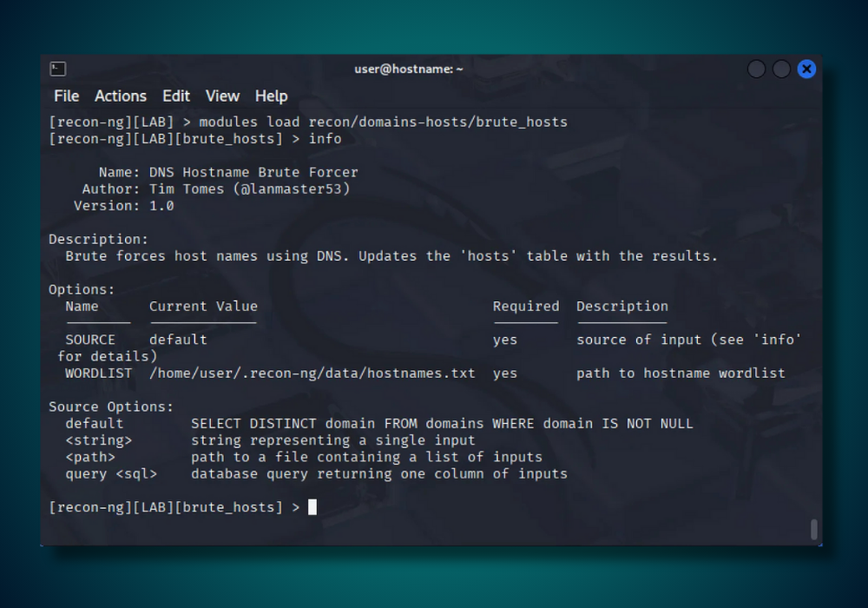Image resolution: width=868 pixels, height=608 pixels.
Task: Click the @lanmaster53 author handle
Action: tap(291, 189)
